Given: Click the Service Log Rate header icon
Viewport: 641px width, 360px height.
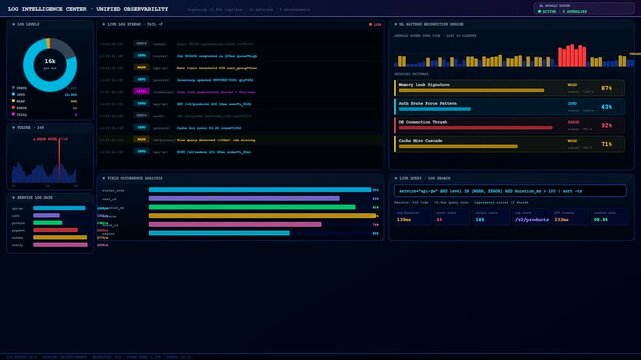Looking at the screenshot, I should (13, 198).
